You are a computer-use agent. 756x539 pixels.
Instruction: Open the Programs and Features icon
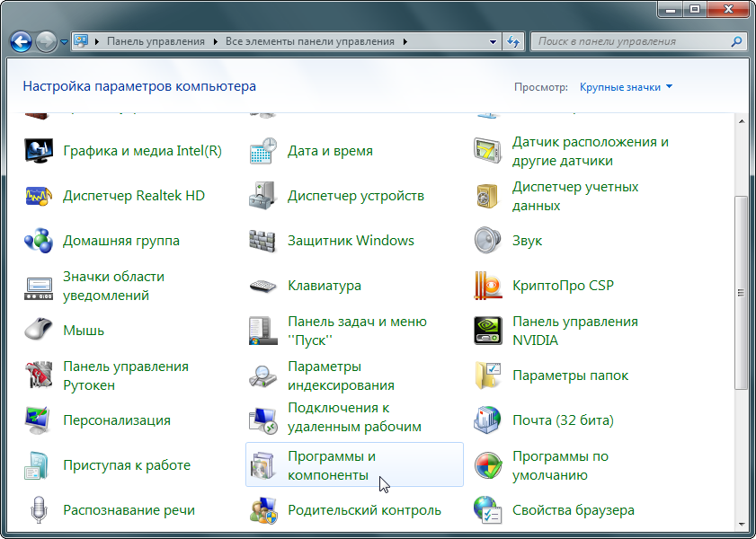click(x=263, y=465)
